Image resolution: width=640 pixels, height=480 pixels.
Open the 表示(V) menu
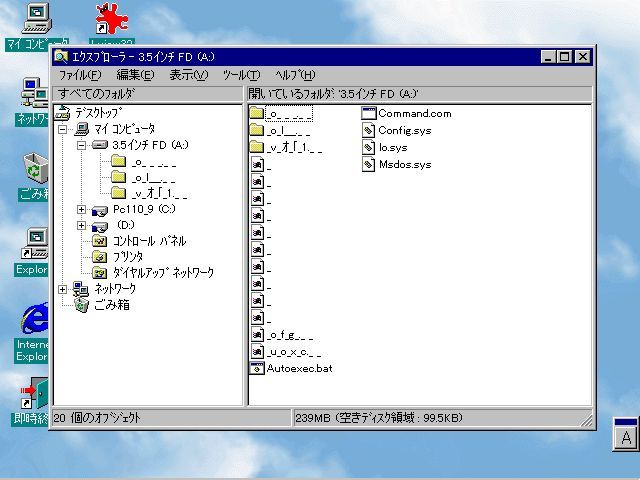189,75
